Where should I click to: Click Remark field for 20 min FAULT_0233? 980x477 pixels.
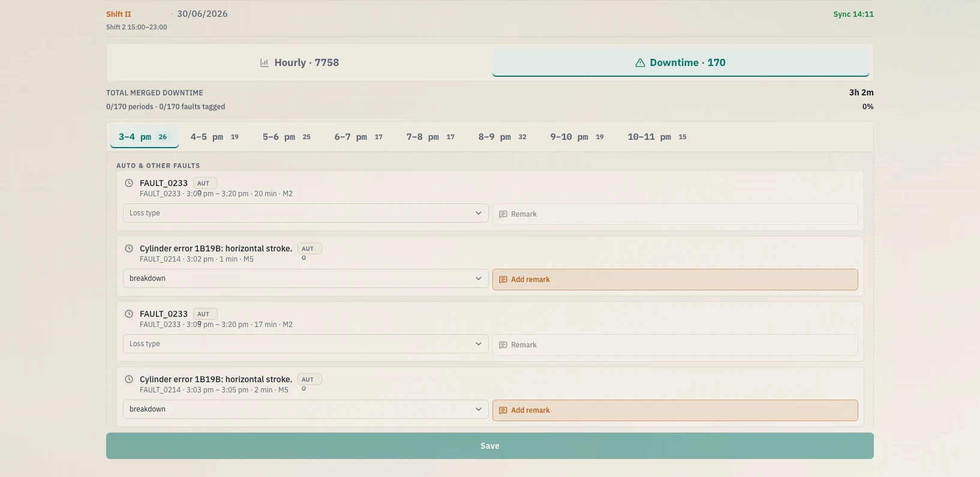675,214
